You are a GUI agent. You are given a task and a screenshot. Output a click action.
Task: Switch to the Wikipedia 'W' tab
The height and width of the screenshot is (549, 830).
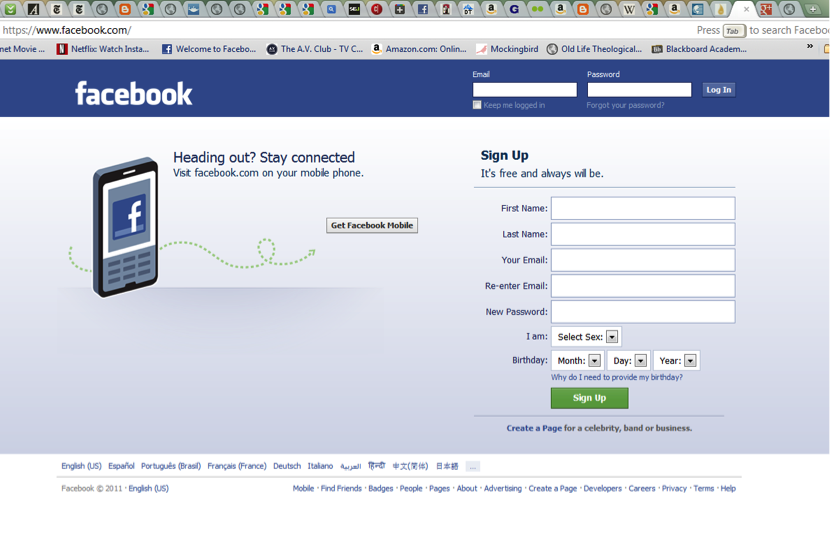(629, 8)
